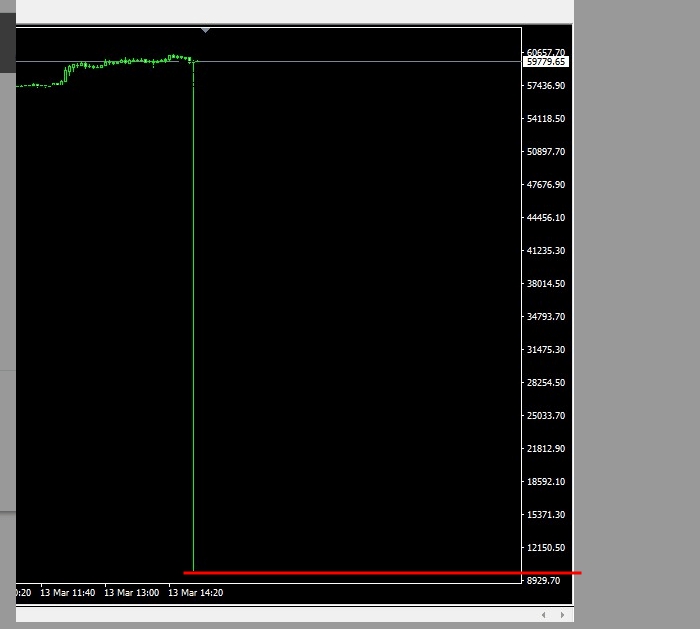Click price level 34793.70 on axis
700x629 pixels.
546,317
